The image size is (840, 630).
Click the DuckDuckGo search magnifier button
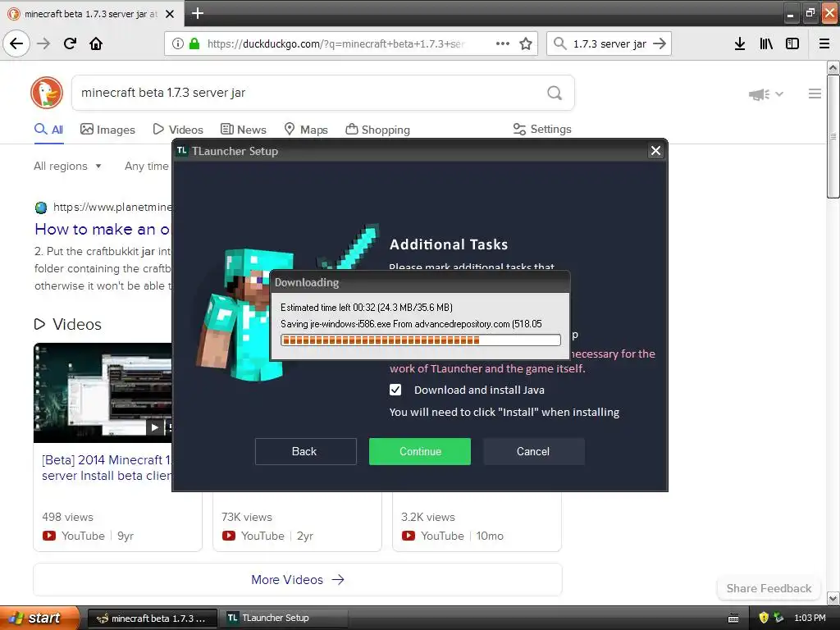click(555, 94)
